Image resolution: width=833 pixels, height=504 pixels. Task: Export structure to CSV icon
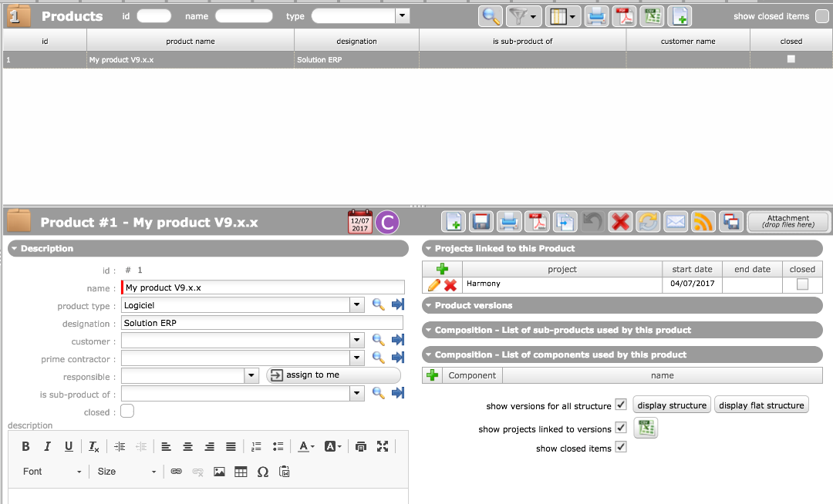[646, 428]
